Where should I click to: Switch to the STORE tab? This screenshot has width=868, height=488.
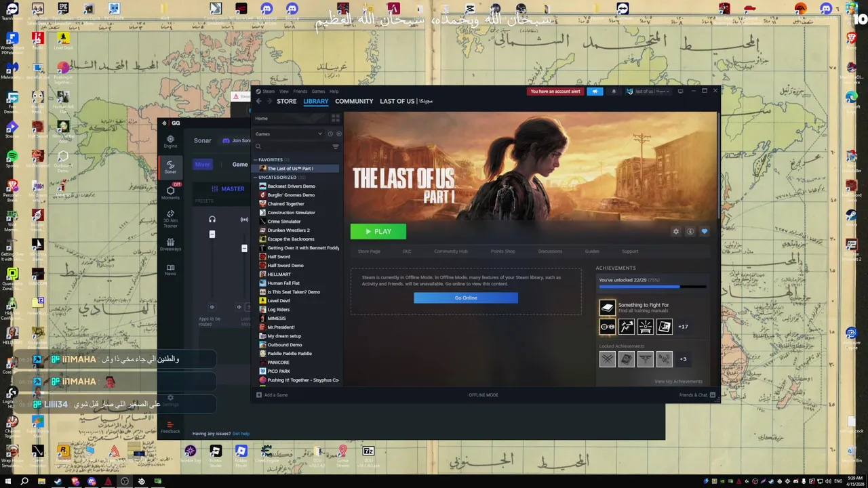click(286, 101)
